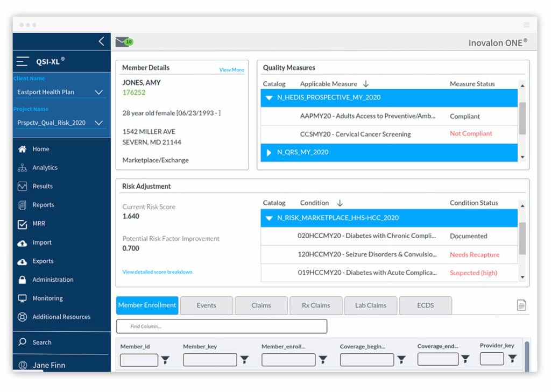Open the Coverage_begin column filter funnel
This screenshot has height=392, width=551.
click(x=401, y=359)
